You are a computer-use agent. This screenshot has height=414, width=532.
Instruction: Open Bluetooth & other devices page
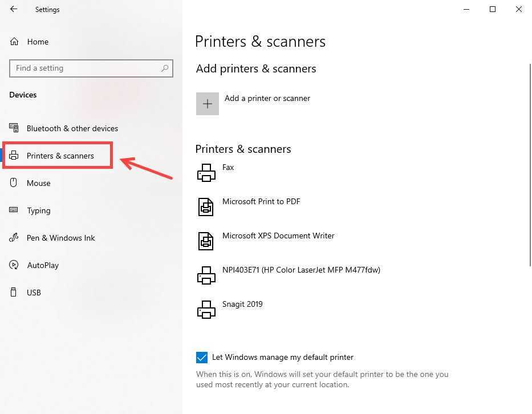pyautogui.click(x=72, y=128)
